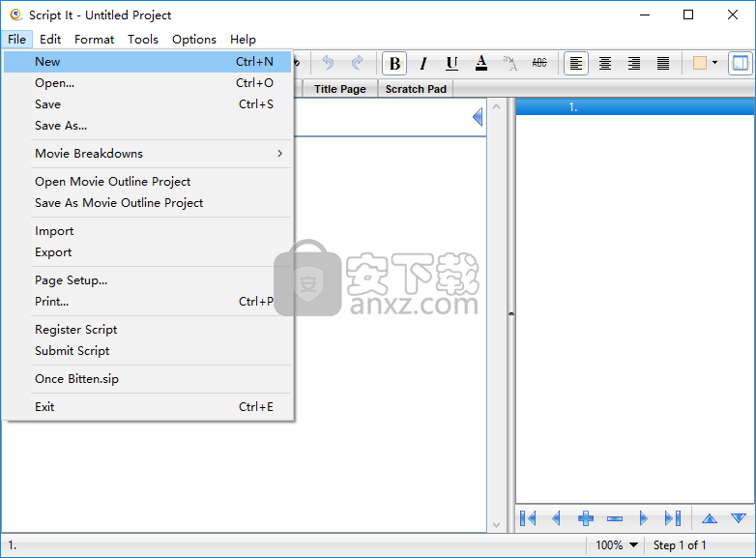Click editor scrollbar up arrow
Screen dimensions: 756x558
pyautogui.click(x=497, y=106)
